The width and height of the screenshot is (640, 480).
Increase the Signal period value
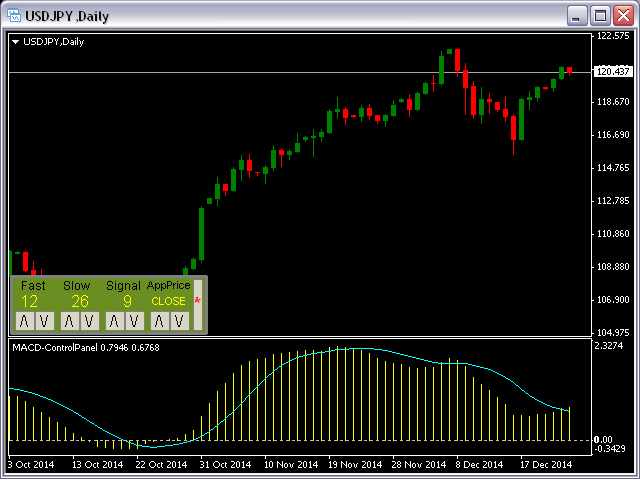(114, 320)
